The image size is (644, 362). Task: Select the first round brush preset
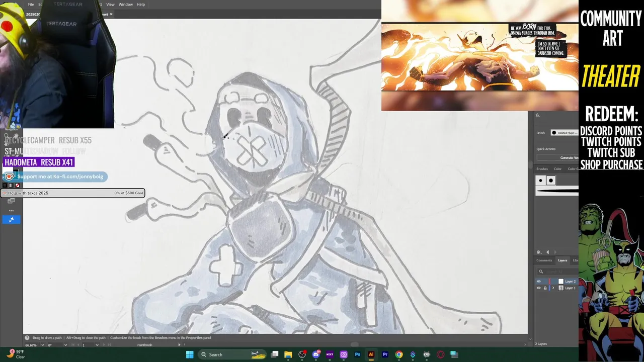(541, 180)
